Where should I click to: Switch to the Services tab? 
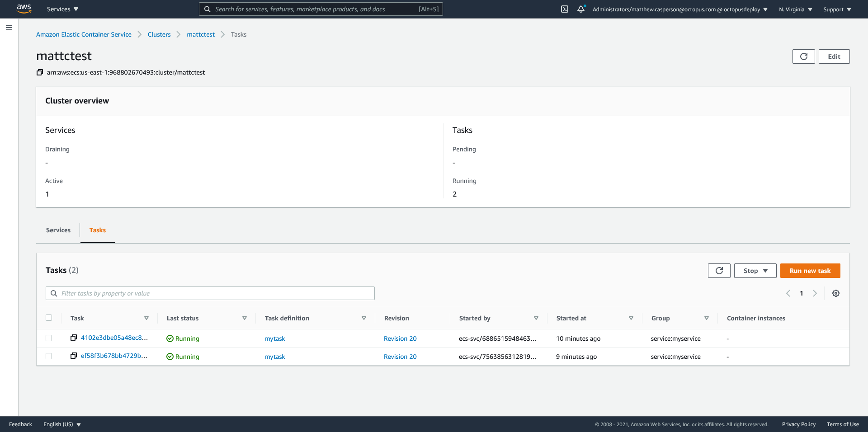coord(58,230)
